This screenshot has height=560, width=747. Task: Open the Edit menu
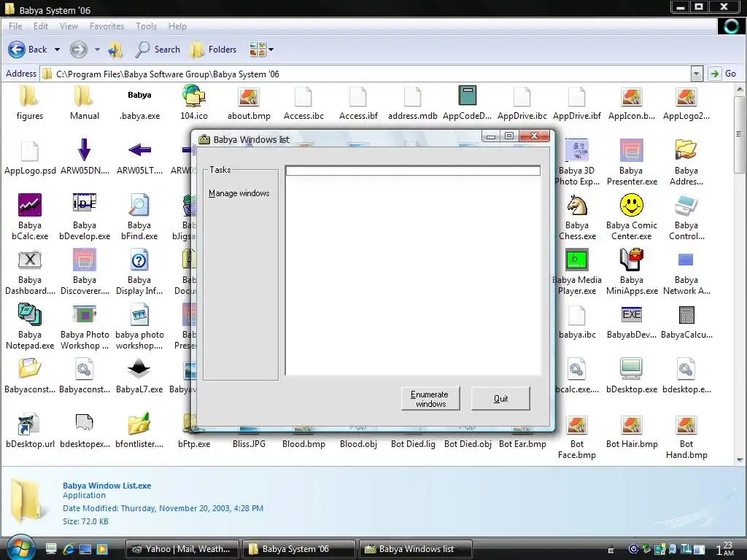[41, 26]
